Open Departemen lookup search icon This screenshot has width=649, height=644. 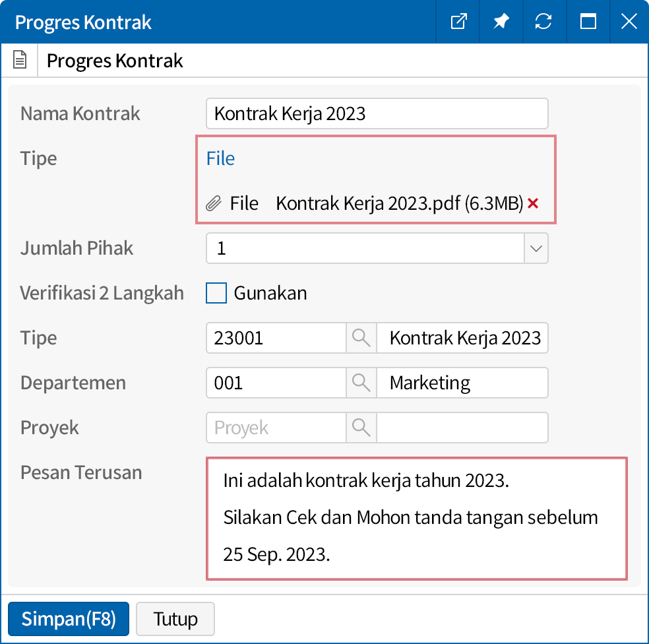coord(361,383)
